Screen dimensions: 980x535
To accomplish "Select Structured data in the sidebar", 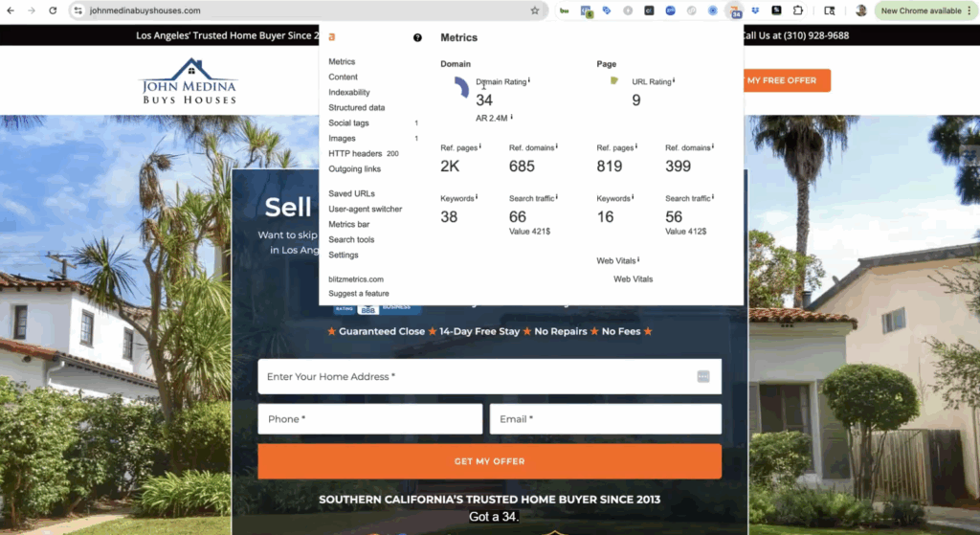I will [x=356, y=108].
